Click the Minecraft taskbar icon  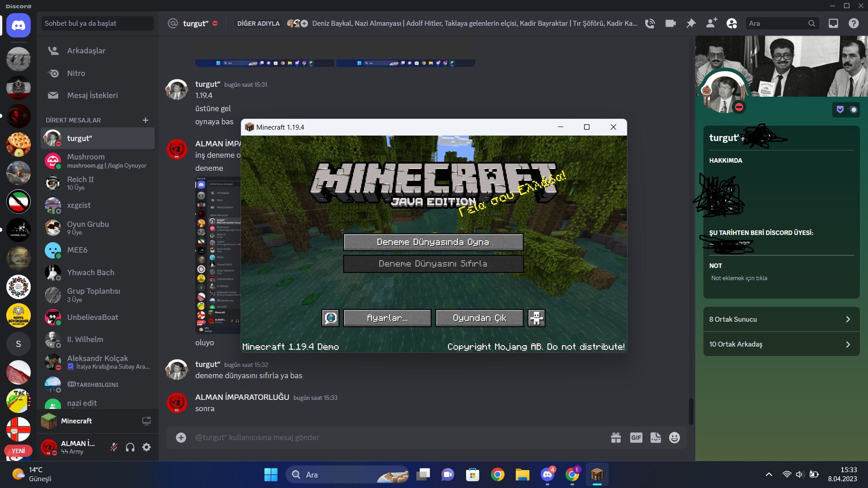pyautogui.click(x=597, y=474)
